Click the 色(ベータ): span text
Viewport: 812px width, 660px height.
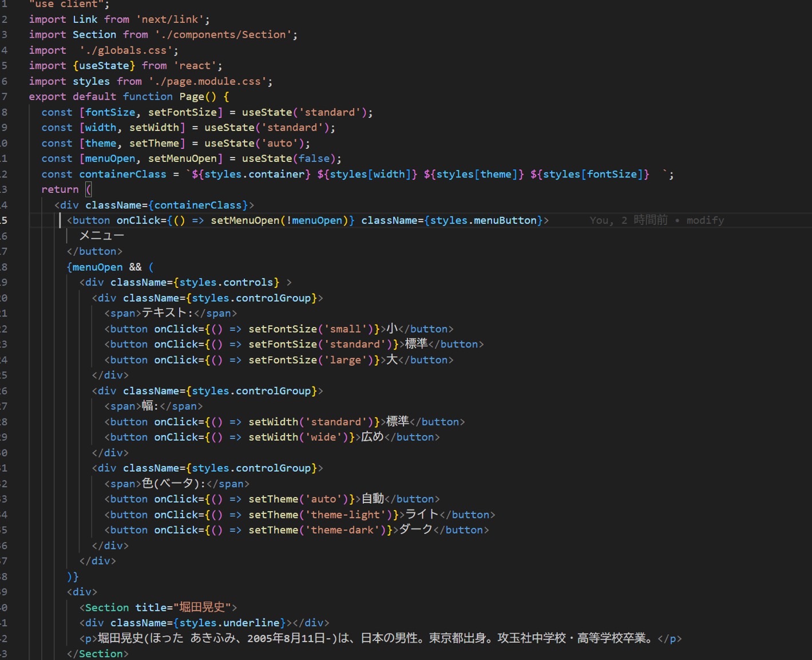[x=174, y=484]
